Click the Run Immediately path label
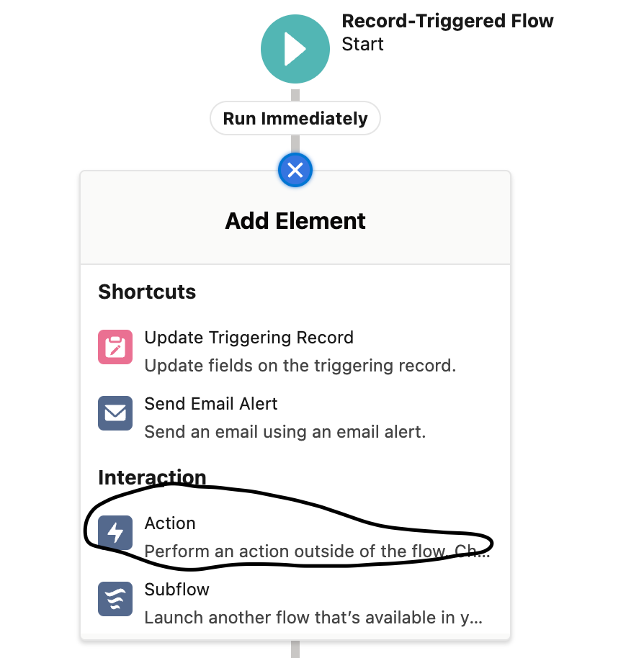Image resolution: width=644 pixels, height=658 pixels. point(295,118)
